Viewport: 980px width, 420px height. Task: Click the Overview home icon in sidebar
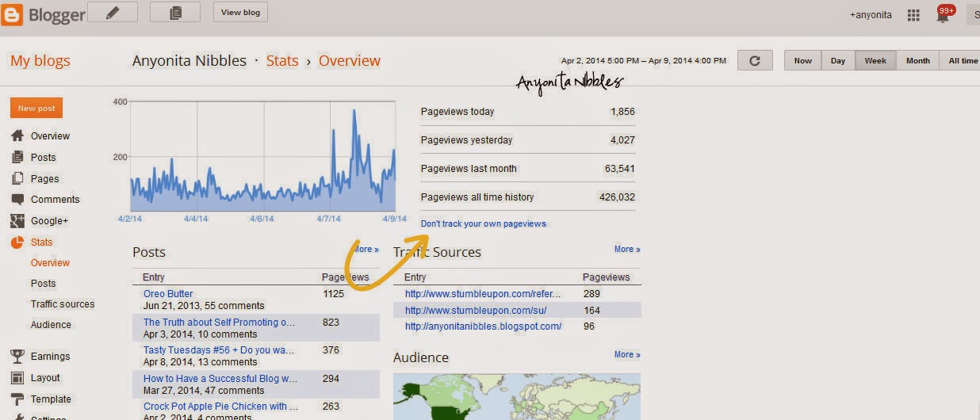coord(17,136)
